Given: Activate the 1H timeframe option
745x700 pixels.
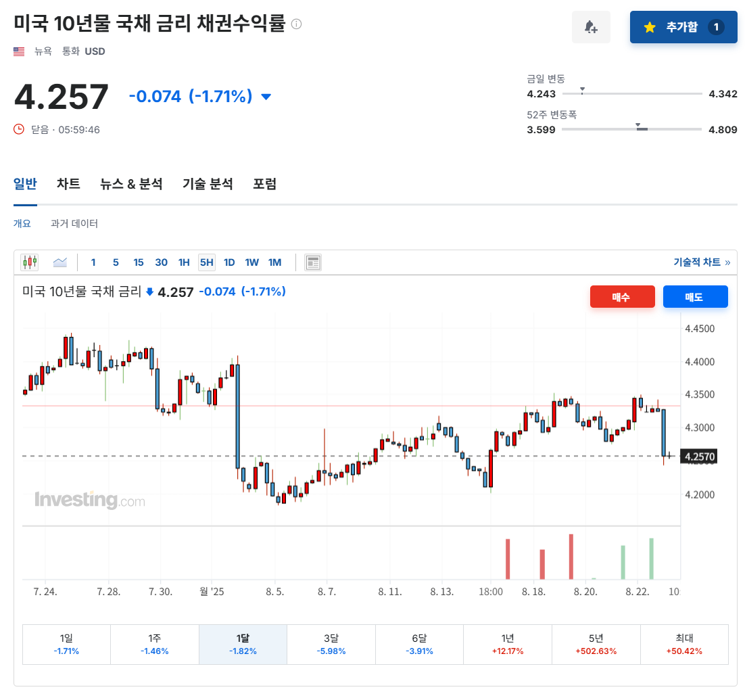Looking at the screenshot, I should [x=184, y=262].
